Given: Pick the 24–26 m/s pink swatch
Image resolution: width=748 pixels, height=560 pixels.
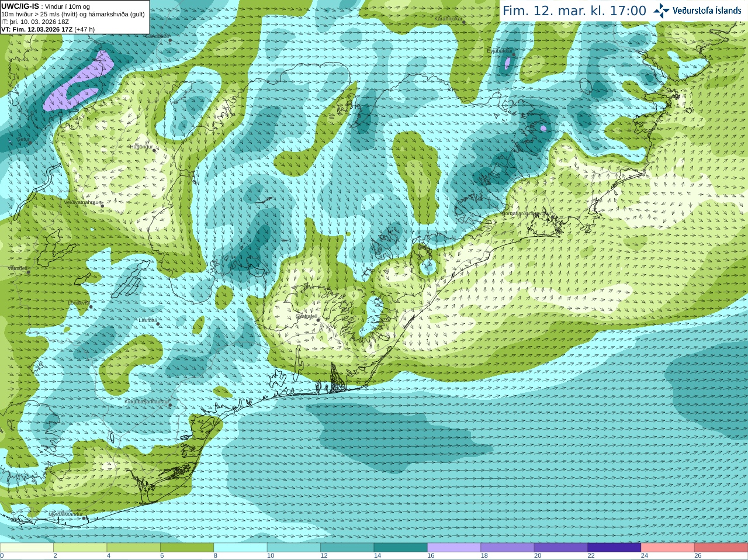Looking at the screenshot, I should 668,548.
